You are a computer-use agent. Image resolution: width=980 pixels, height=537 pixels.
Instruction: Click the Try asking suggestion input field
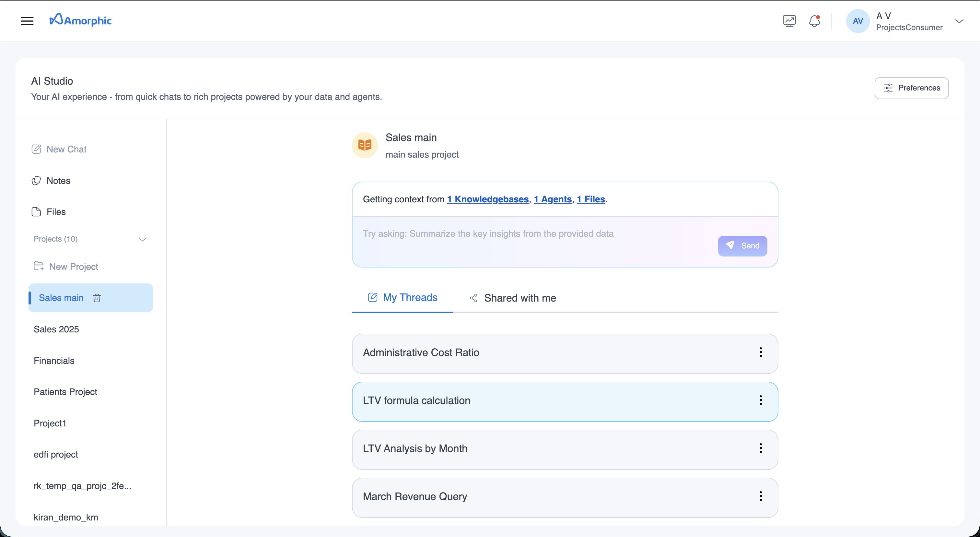[x=488, y=234]
